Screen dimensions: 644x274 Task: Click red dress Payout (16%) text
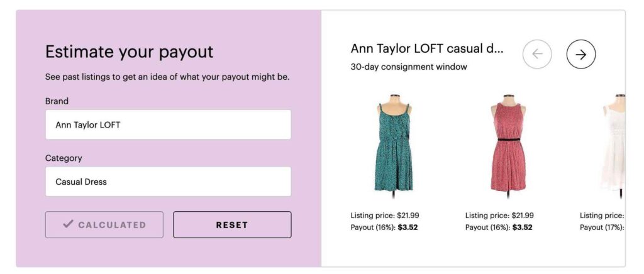point(488,227)
